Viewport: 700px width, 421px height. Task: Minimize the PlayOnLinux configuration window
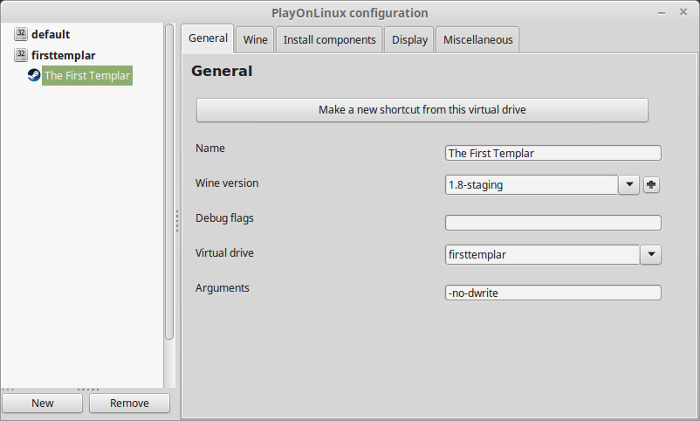click(662, 13)
